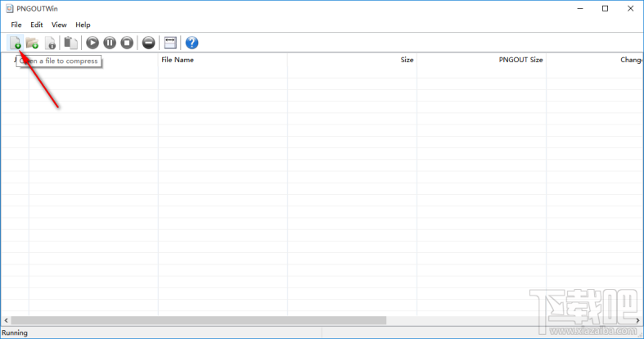Maximize the PNGOUTWin window
This screenshot has height=339, width=644.
(605, 9)
